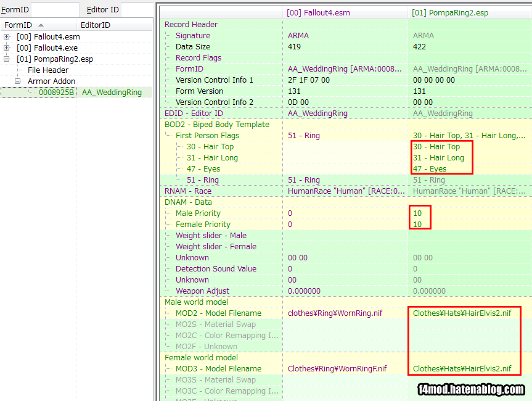532x401 pixels.
Task: Select the Signature row label
Action: pyautogui.click(x=193, y=36)
